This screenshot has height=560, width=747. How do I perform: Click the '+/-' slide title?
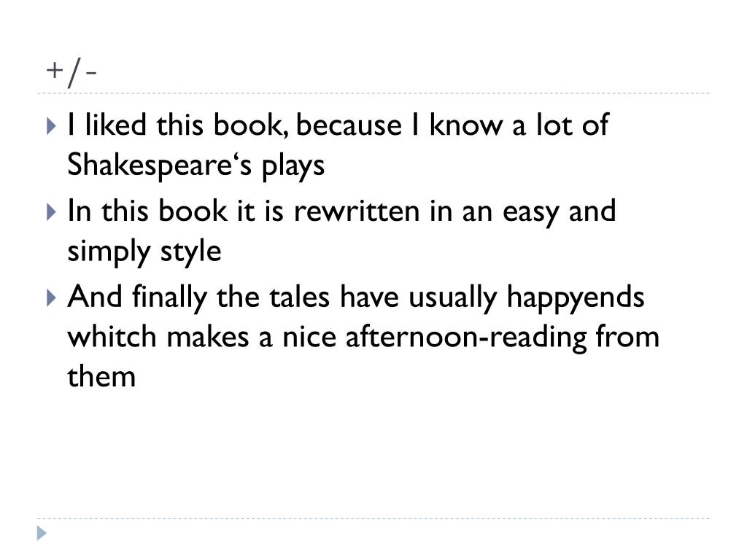[71, 72]
